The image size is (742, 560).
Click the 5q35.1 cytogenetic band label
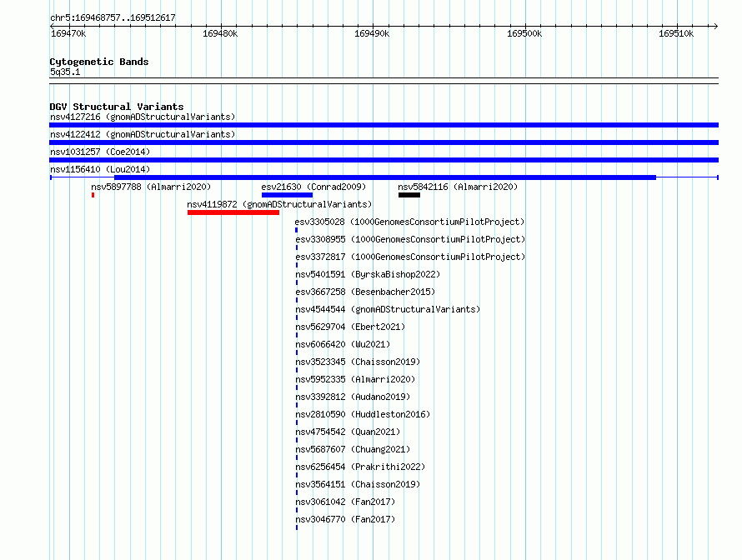coord(65,72)
